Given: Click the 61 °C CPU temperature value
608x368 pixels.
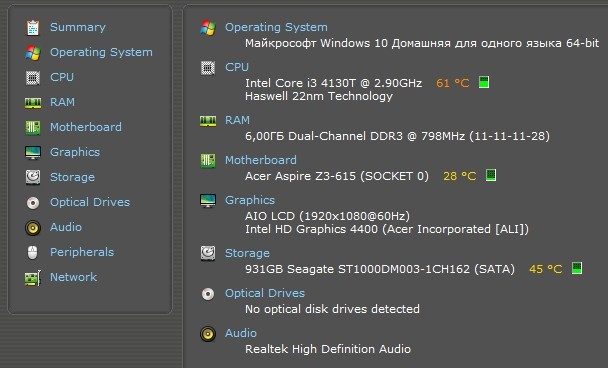Looking at the screenshot, I should (x=453, y=83).
